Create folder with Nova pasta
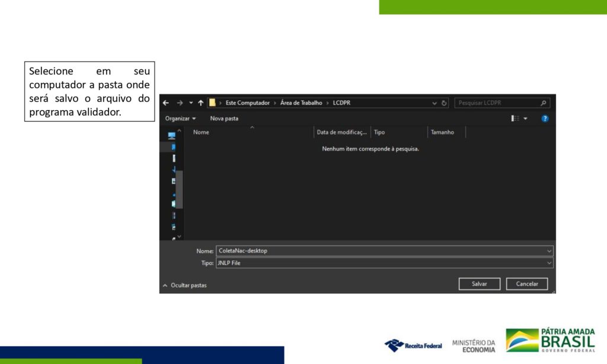The width and height of the screenshot is (607, 364). (224, 119)
